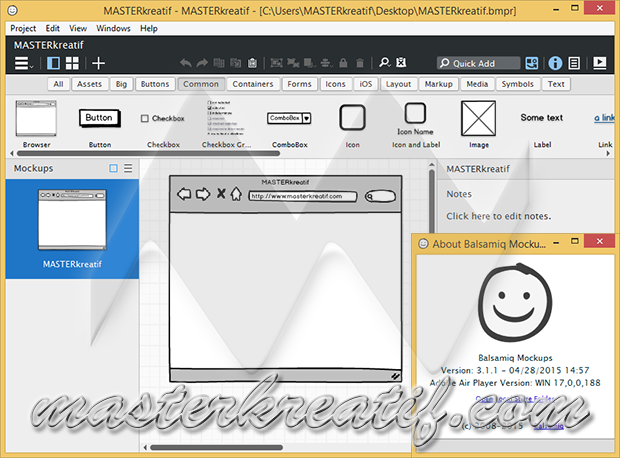Screen dimensions: 620x458
Task: Open the Windows menu
Action: pyautogui.click(x=113, y=28)
